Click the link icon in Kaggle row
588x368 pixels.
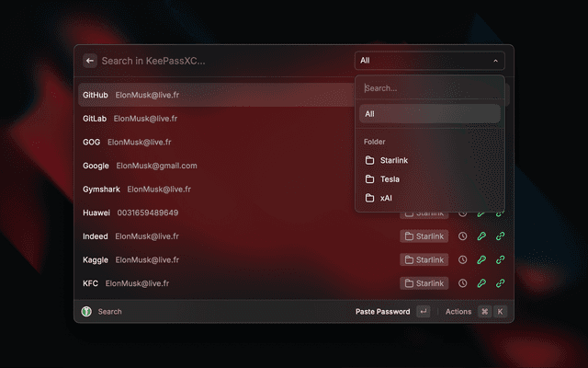[x=500, y=259]
